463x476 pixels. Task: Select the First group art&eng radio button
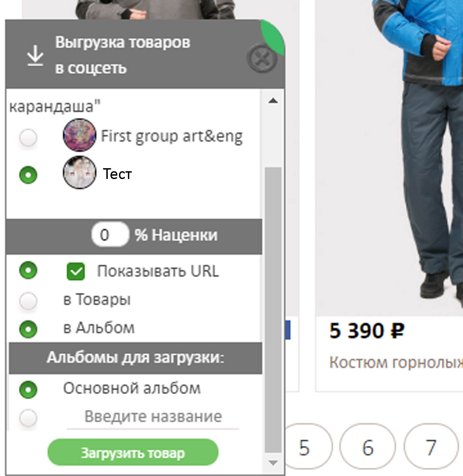[28, 138]
